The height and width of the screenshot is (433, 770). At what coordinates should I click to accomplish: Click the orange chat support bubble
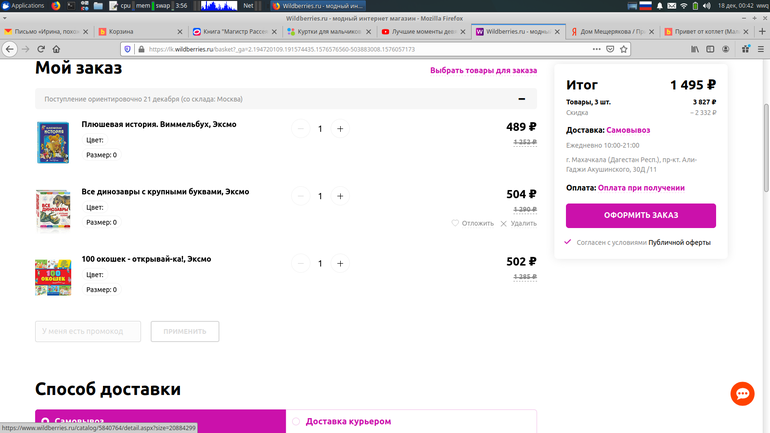[x=742, y=393]
